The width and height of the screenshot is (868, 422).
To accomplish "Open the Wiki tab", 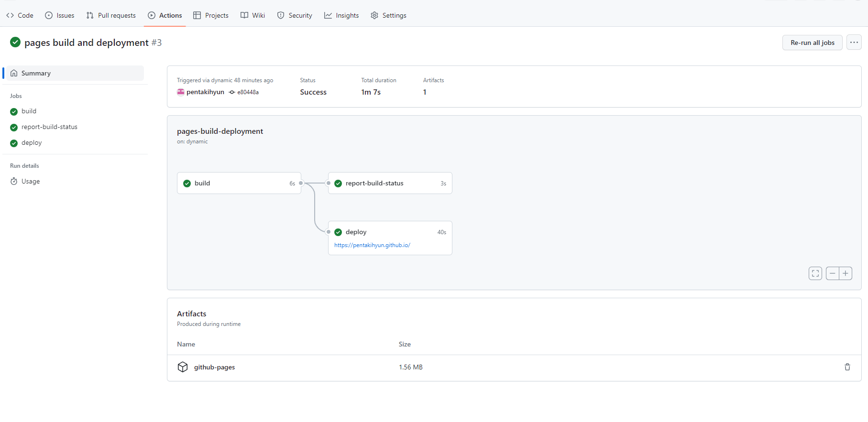I will point(253,15).
